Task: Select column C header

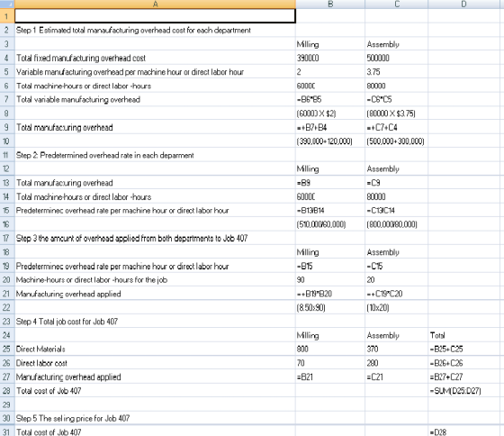Action: 396,4
